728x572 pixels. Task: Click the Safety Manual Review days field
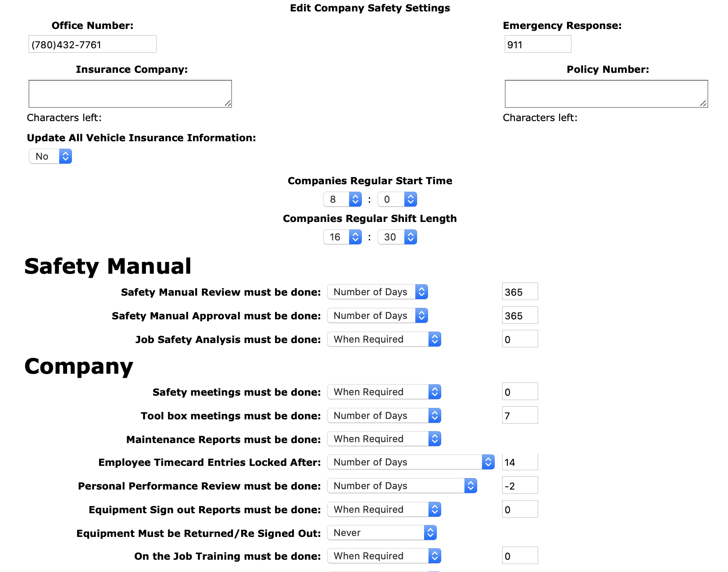point(520,292)
